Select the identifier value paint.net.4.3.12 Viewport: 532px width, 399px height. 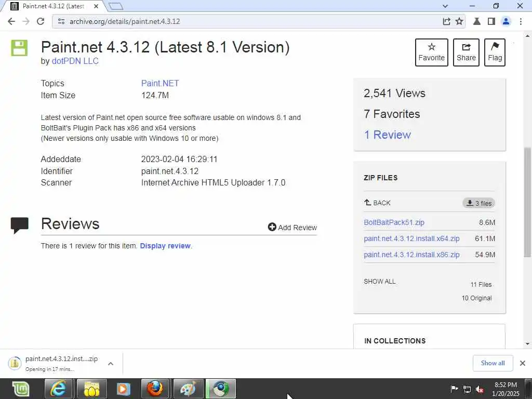[x=170, y=171]
